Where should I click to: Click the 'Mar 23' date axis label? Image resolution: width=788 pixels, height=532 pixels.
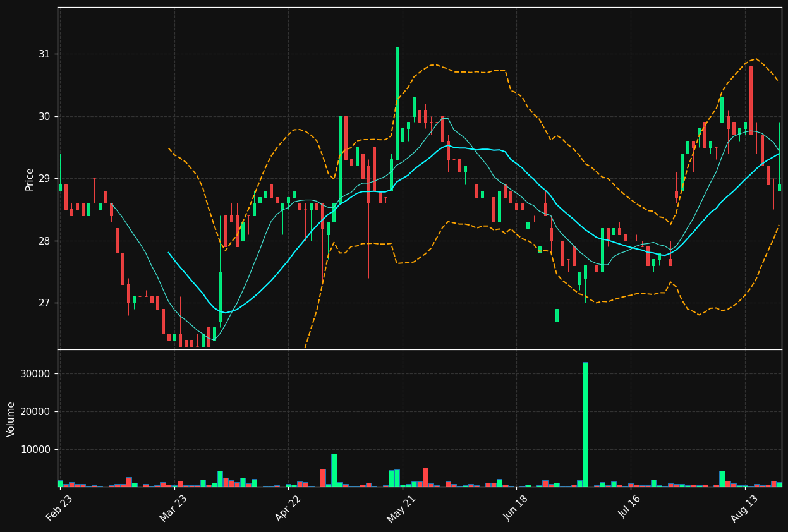173,509
